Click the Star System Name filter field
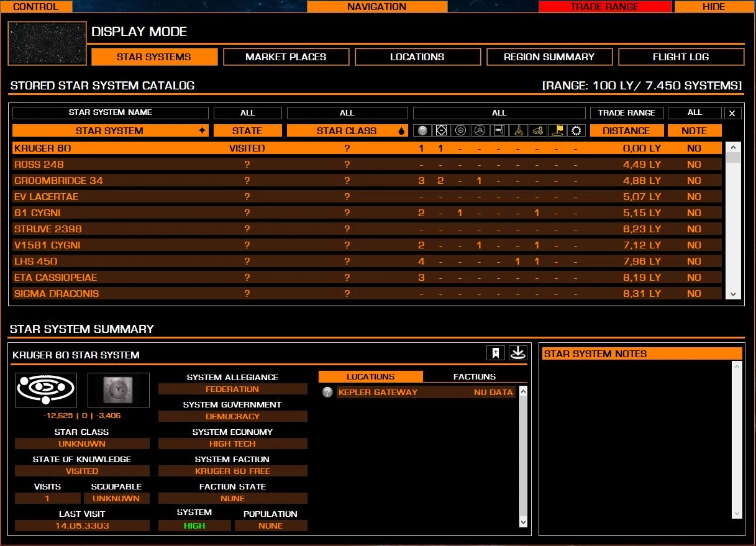This screenshot has width=756, height=546. [x=111, y=113]
